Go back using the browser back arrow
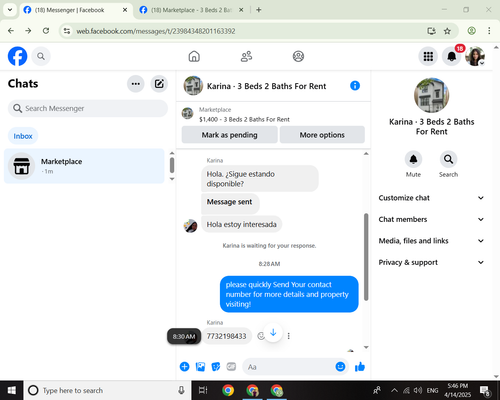The width and height of the screenshot is (500, 400). [x=11, y=31]
